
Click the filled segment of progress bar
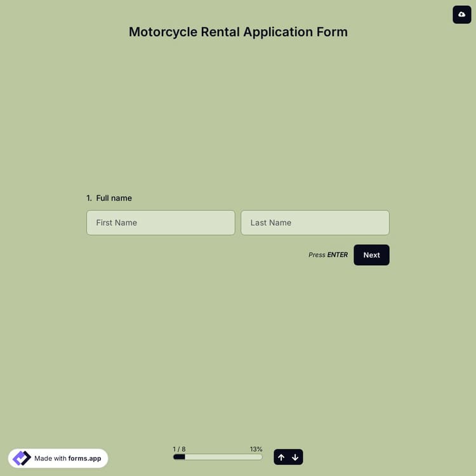[179, 457]
